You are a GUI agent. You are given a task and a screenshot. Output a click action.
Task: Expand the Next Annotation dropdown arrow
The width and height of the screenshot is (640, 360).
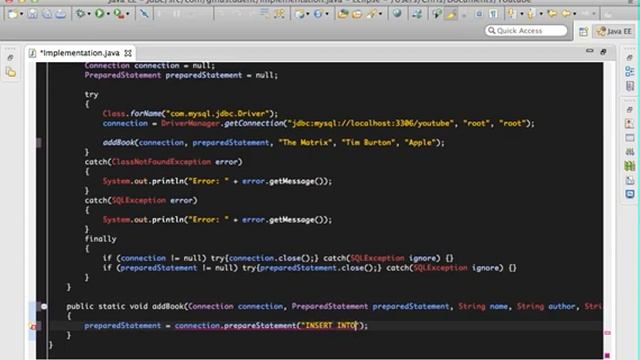pyautogui.click(x=522, y=14)
